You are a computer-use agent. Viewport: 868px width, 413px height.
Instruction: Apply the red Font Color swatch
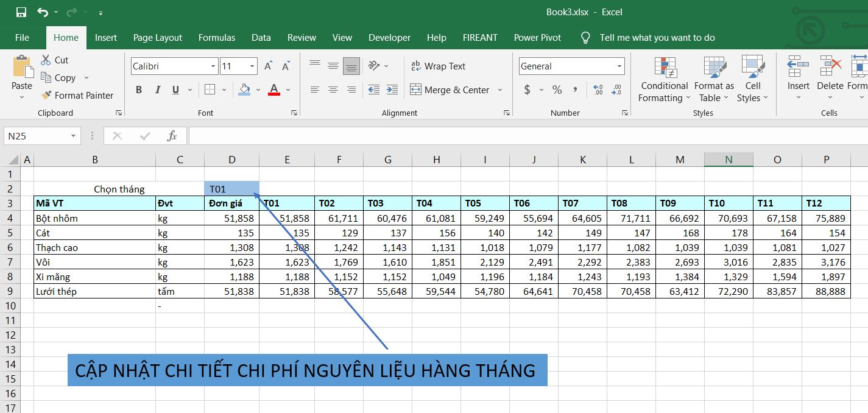(274, 90)
